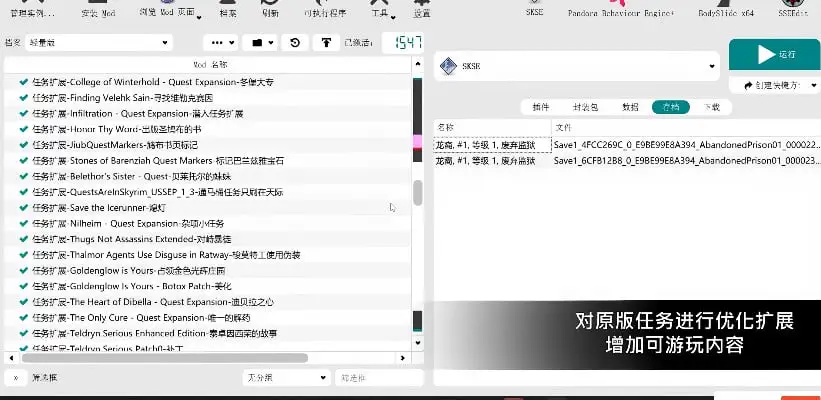Open the 创建快捷方式 shortcut dropdown
The width and height of the screenshot is (821, 400).
point(774,85)
